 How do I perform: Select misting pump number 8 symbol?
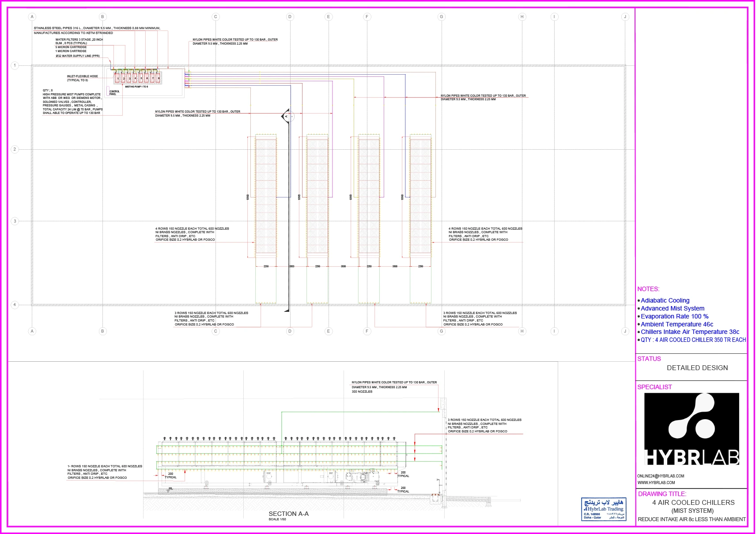coord(158,78)
